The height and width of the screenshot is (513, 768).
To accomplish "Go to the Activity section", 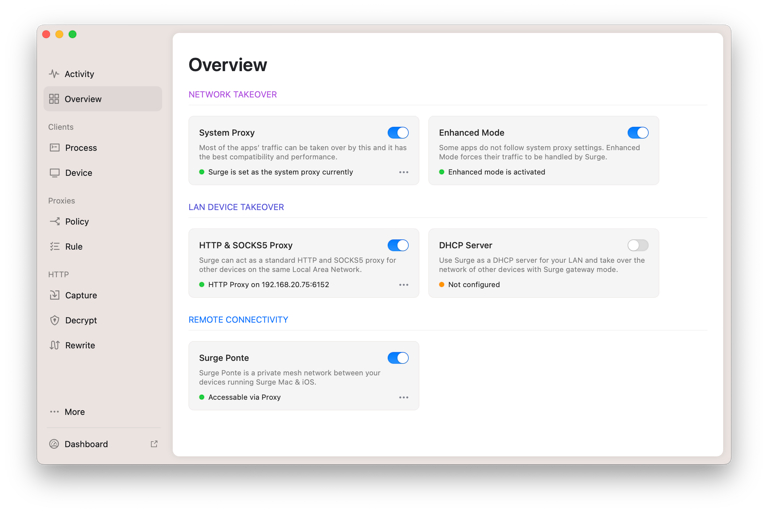I will [x=102, y=74].
